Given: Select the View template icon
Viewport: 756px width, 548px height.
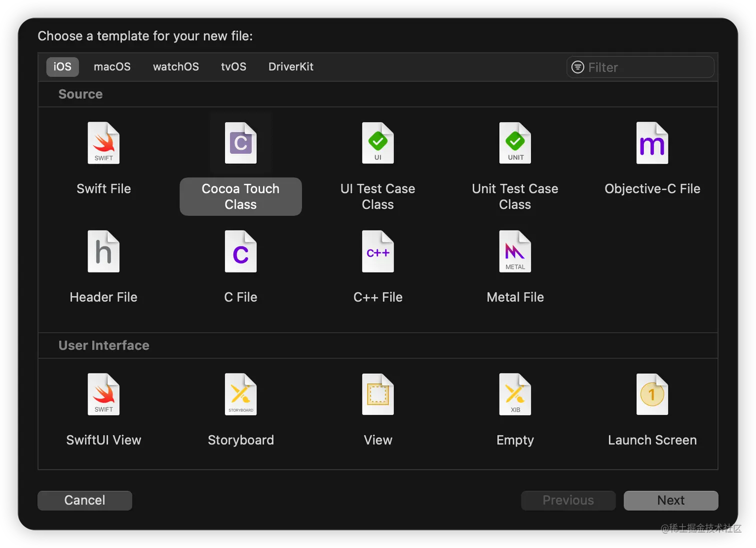Looking at the screenshot, I should click(x=377, y=395).
